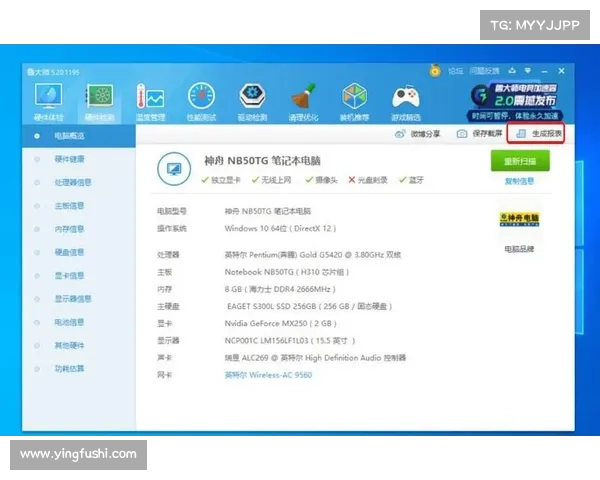Image resolution: width=600 pixels, height=480 pixels.
Task: Open the 装机推荐 software cube icon
Action: point(354,102)
